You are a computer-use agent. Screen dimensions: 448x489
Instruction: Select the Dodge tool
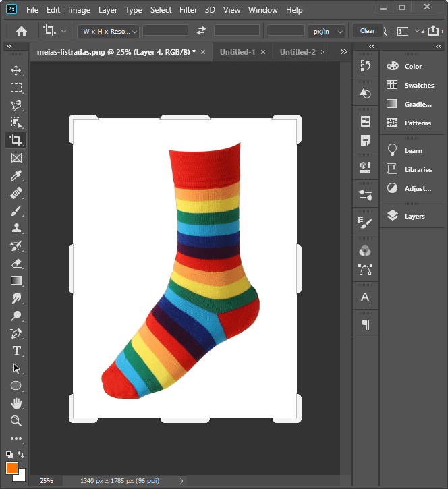coord(16,316)
